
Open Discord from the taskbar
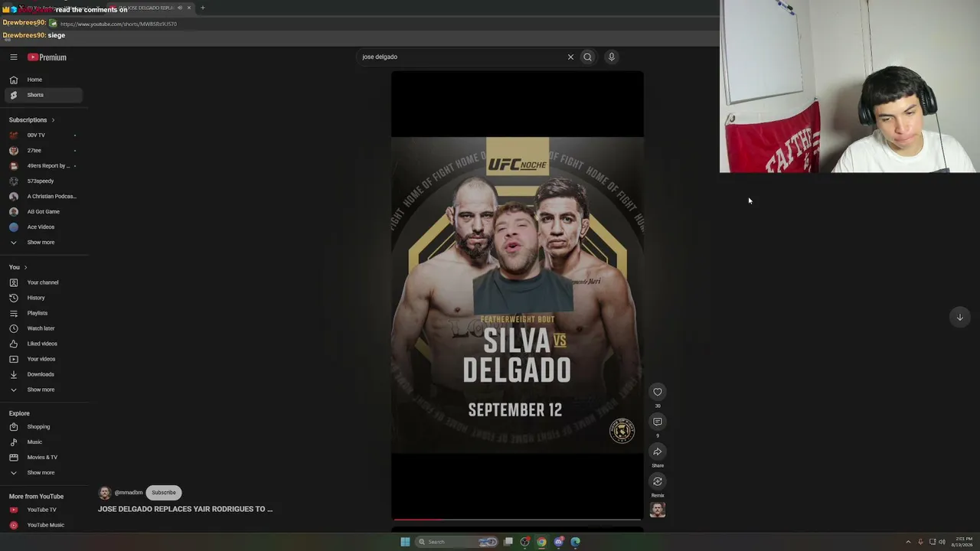pyautogui.click(x=559, y=542)
